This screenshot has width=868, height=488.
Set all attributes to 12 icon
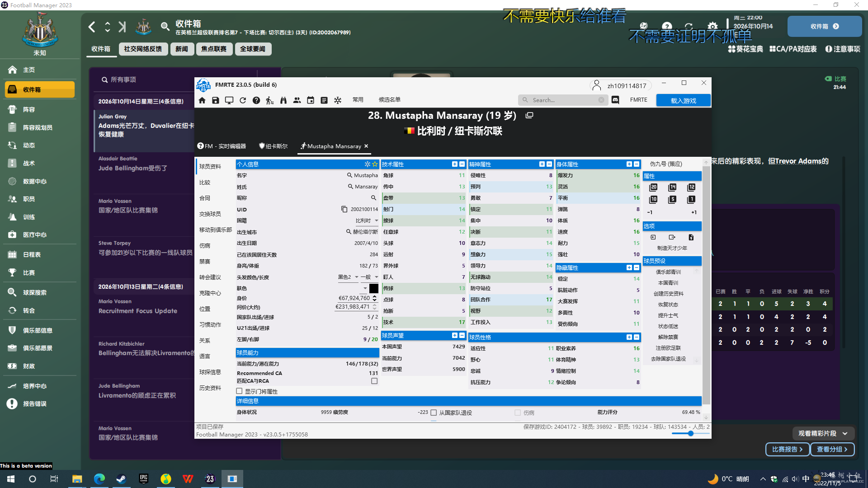(691, 187)
